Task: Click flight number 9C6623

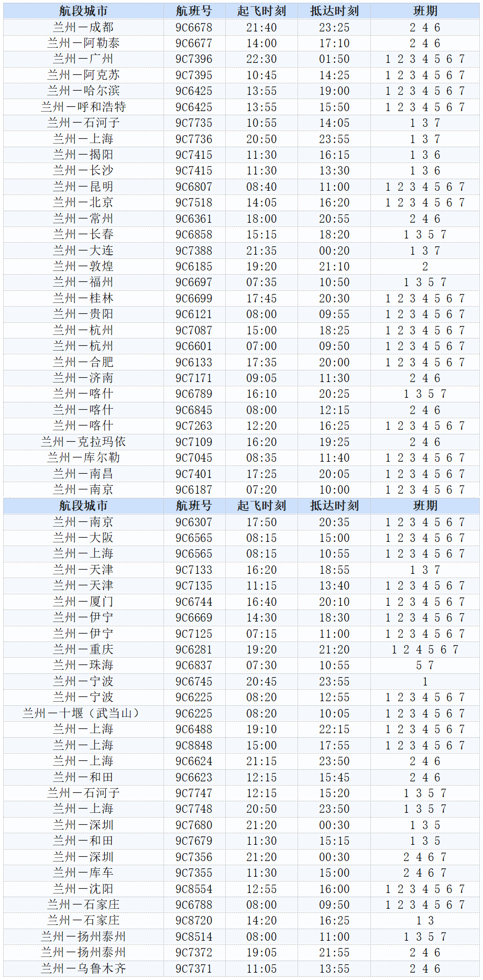Action: [x=194, y=777]
